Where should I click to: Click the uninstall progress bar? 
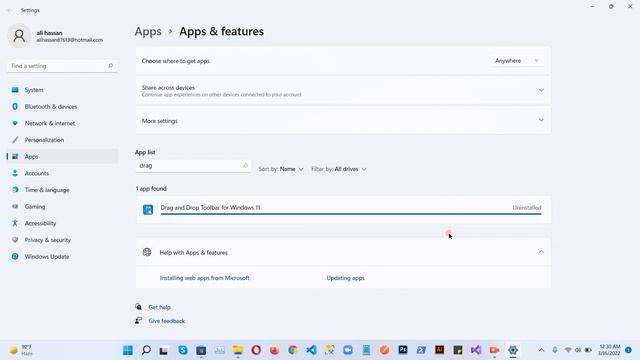[351, 213]
